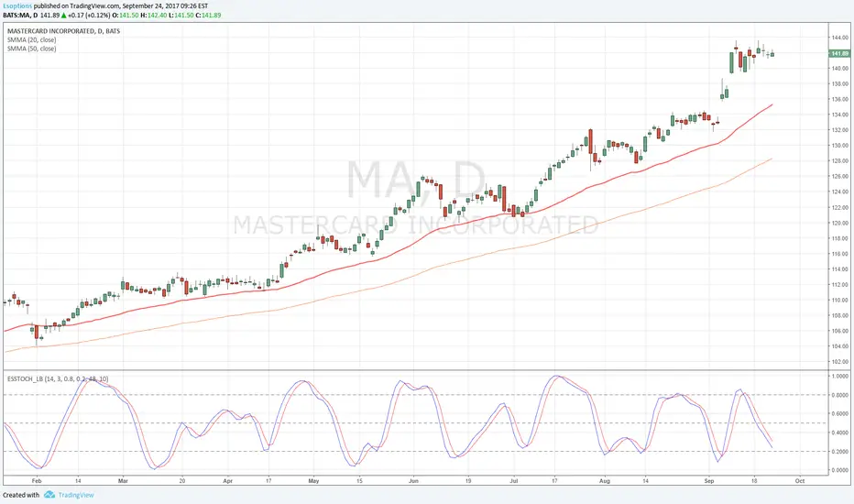
Task: Click the 19 date label after Jun
Action: [x=468, y=480]
